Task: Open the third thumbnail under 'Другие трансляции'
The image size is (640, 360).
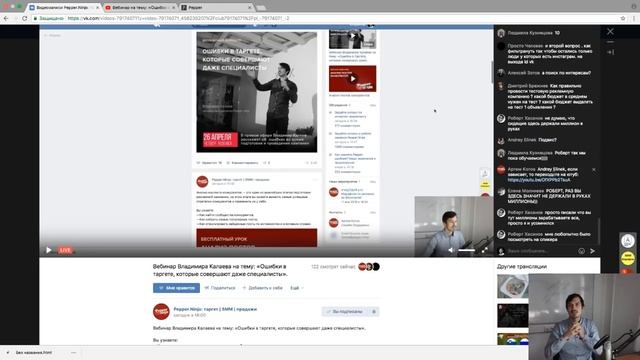Action: pyautogui.click(x=513, y=339)
